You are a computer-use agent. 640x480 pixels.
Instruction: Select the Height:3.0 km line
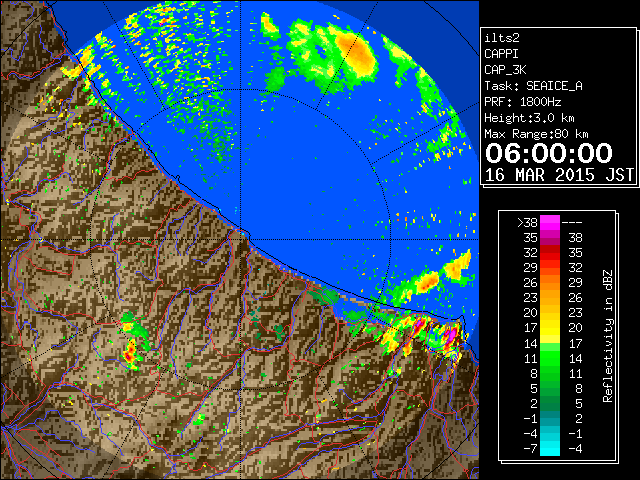coord(529,118)
